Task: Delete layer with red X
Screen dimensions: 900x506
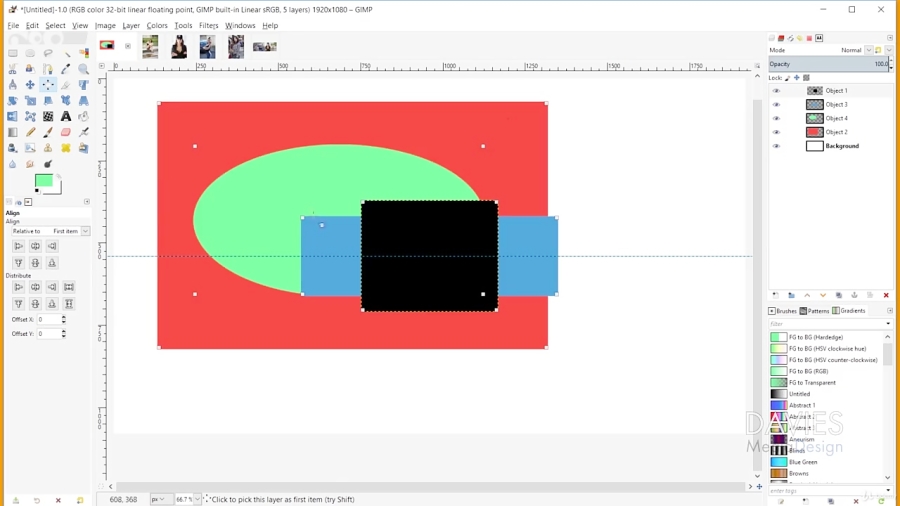Action: tap(886, 295)
